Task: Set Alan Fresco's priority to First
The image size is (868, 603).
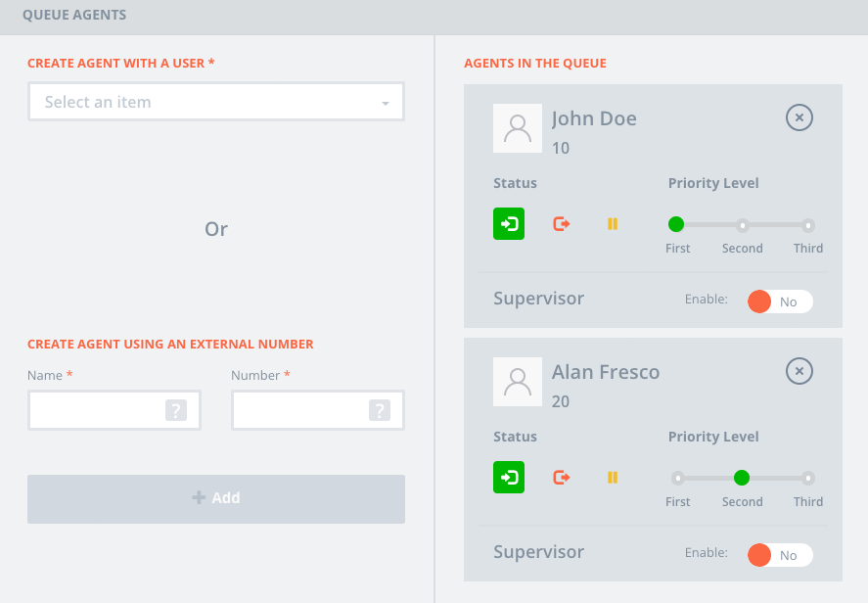Action: coord(677,478)
